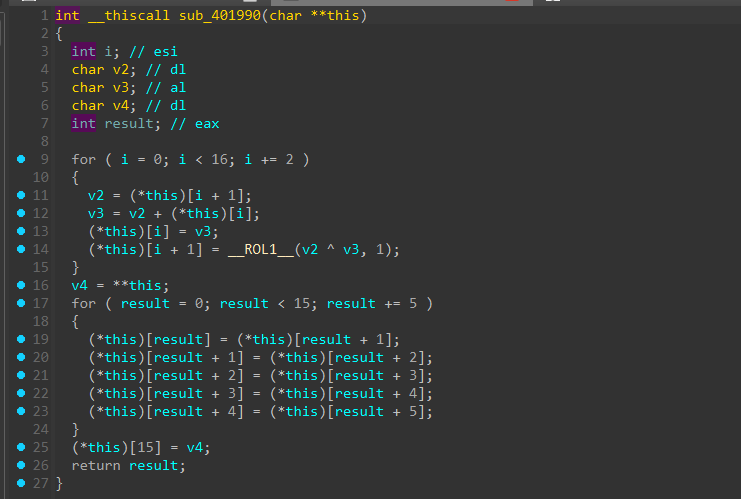
Task: Select v2 in its declaration on line 4
Action: click(121, 69)
